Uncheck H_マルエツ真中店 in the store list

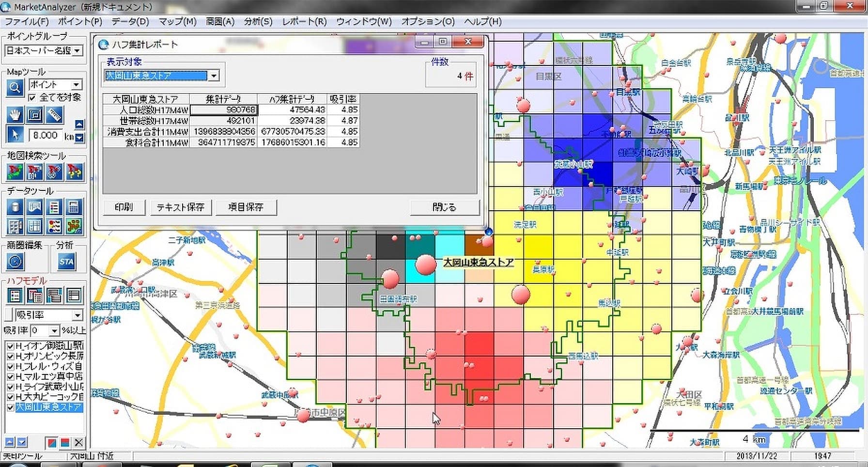click(10, 376)
